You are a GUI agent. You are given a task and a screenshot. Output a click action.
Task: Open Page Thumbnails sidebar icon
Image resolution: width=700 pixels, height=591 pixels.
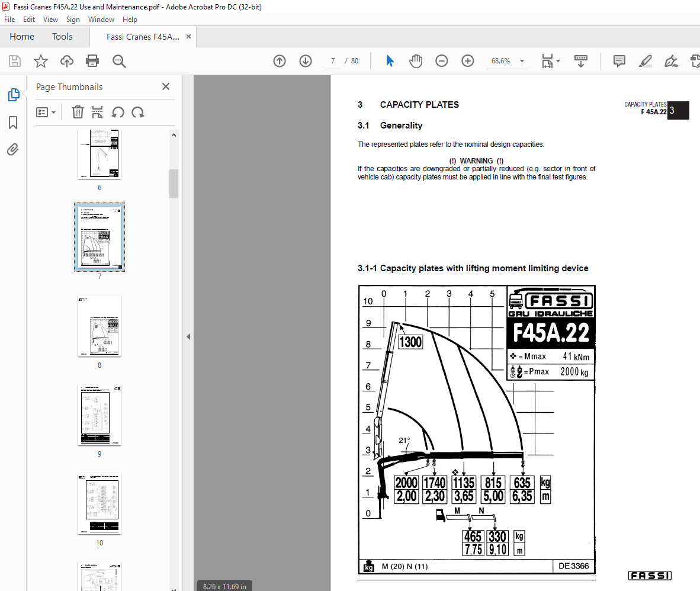point(14,95)
